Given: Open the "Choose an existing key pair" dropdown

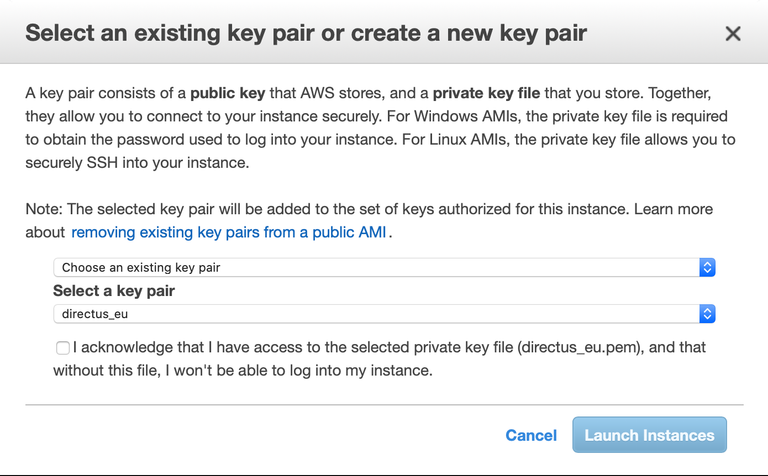Looking at the screenshot, I should (380, 268).
